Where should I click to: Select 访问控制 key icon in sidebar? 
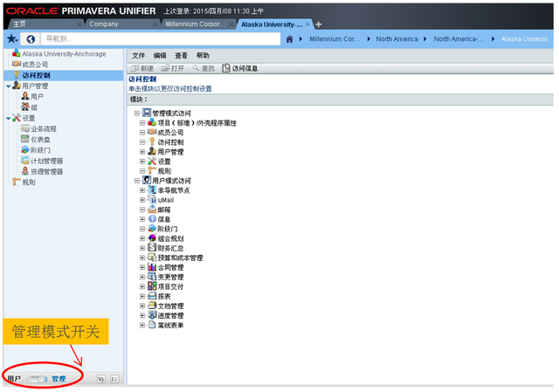[x=17, y=75]
